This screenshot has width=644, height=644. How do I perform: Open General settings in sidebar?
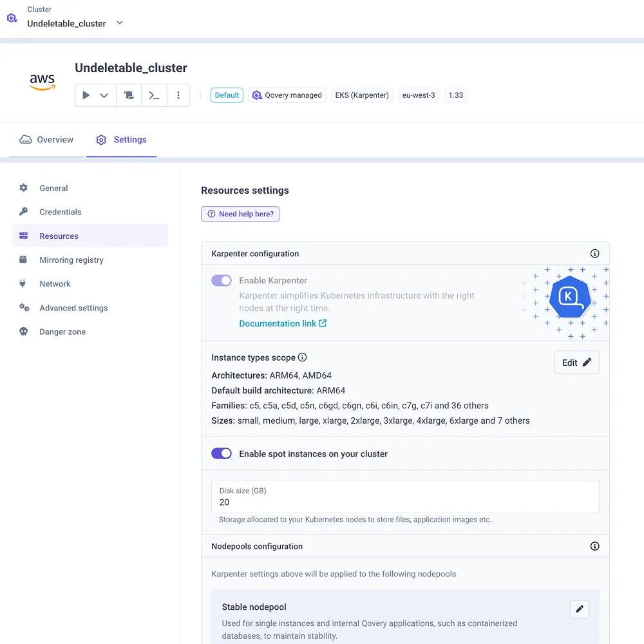90,188
